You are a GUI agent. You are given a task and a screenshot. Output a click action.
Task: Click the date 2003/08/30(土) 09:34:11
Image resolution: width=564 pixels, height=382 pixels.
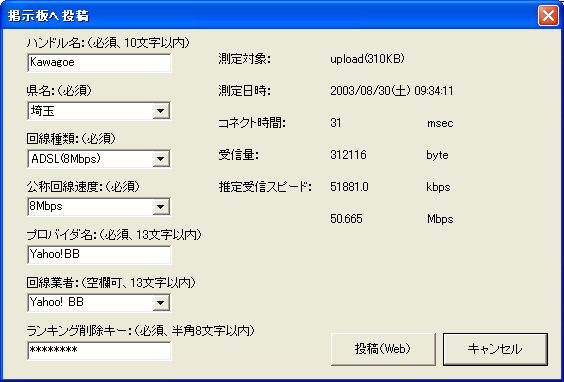pos(392,91)
